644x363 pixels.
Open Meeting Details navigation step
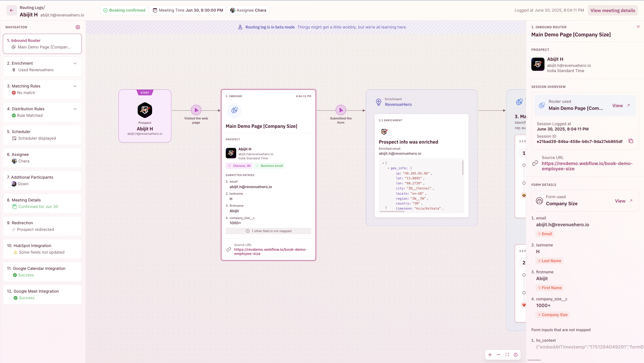tap(42, 203)
